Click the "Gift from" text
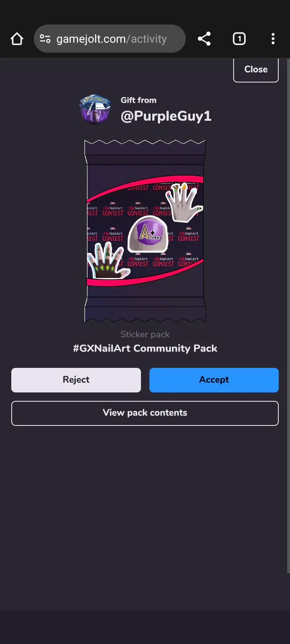 (x=139, y=100)
